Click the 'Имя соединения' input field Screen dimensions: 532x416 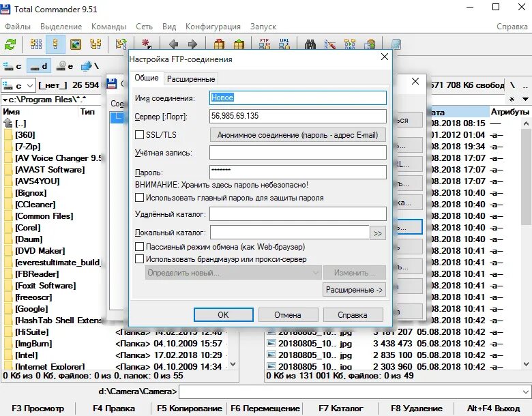298,98
